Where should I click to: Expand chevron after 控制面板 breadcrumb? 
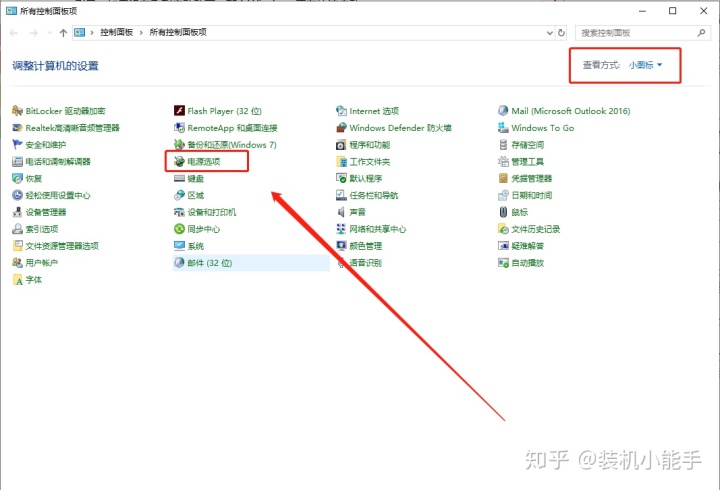coord(141,33)
